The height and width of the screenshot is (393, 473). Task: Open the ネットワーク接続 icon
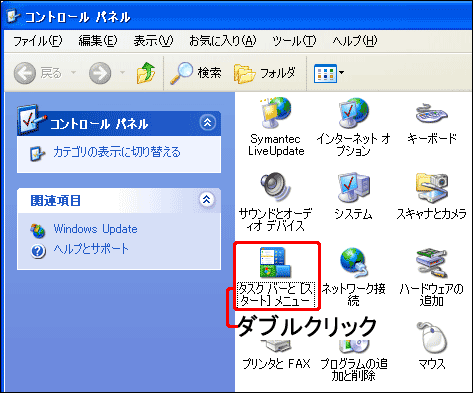(x=353, y=263)
